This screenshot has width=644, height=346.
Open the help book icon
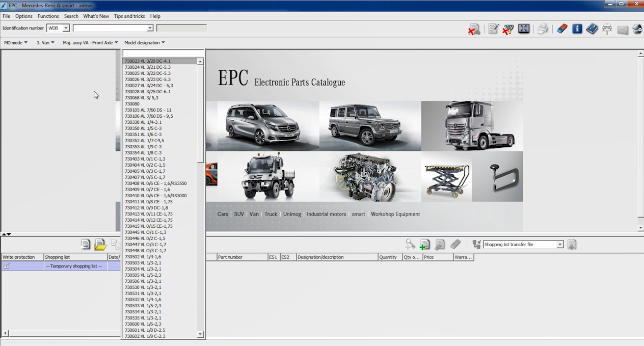(x=592, y=29)
